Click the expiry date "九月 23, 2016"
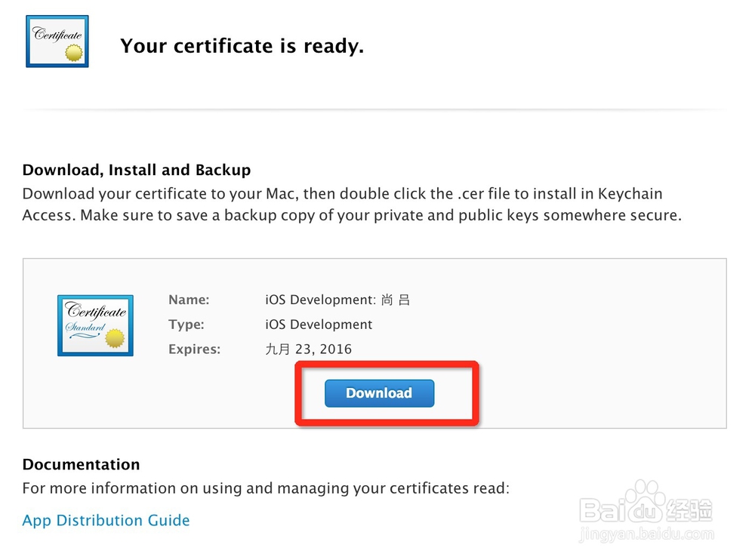755x560 pixels. 308,349
